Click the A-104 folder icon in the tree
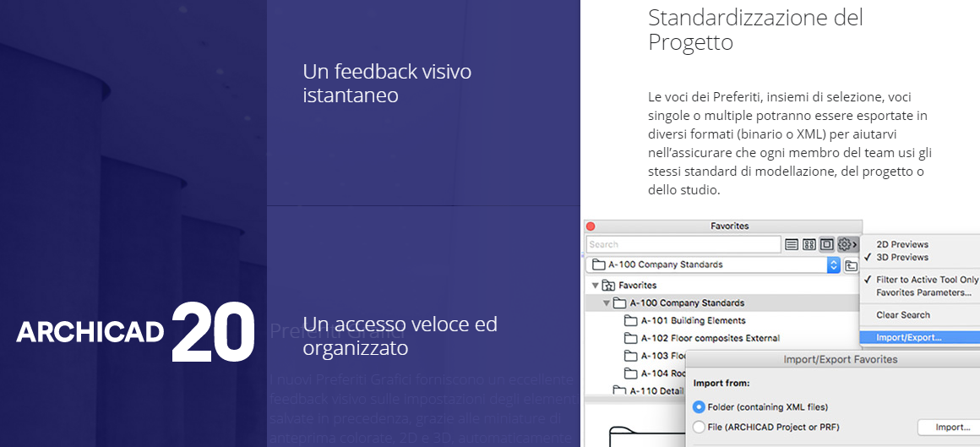The image size is (980, 447). [630, 373]
